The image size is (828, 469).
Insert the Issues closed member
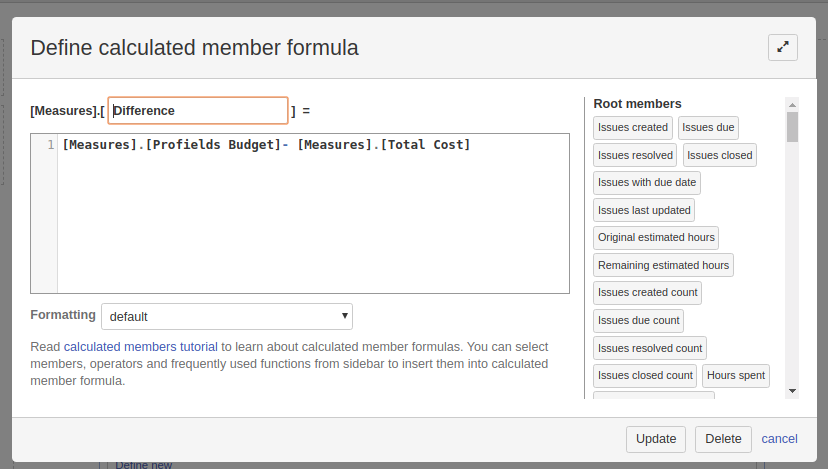point(720,155)
